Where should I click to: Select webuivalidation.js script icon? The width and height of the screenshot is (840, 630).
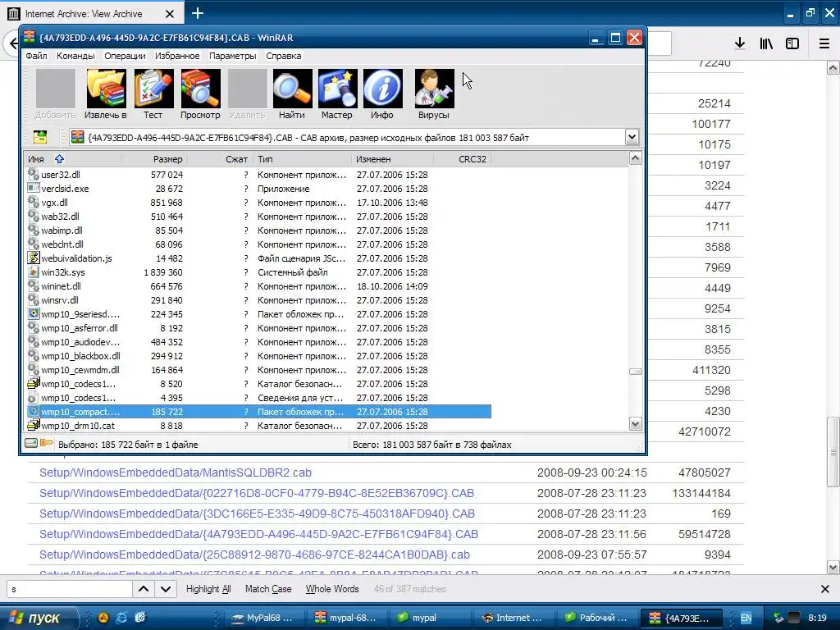pos(33,258)
